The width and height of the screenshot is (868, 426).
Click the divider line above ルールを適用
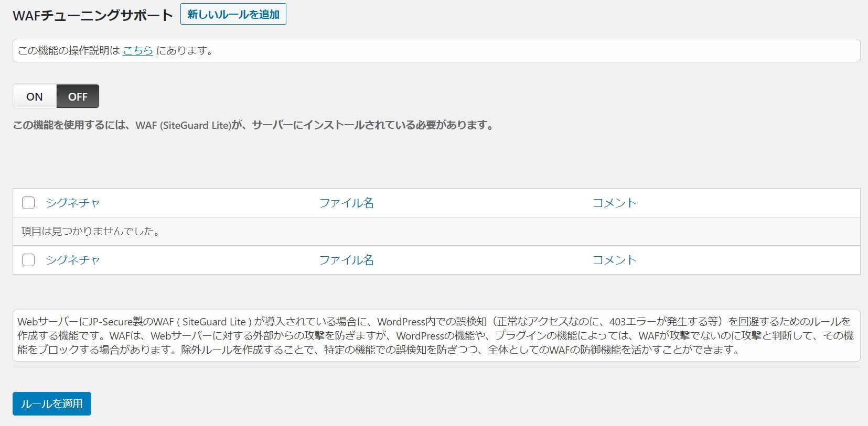(x=435, y=367)
